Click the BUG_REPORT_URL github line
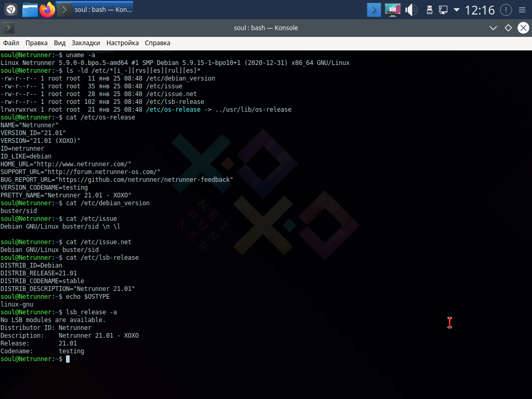 (x=117, y=180)
